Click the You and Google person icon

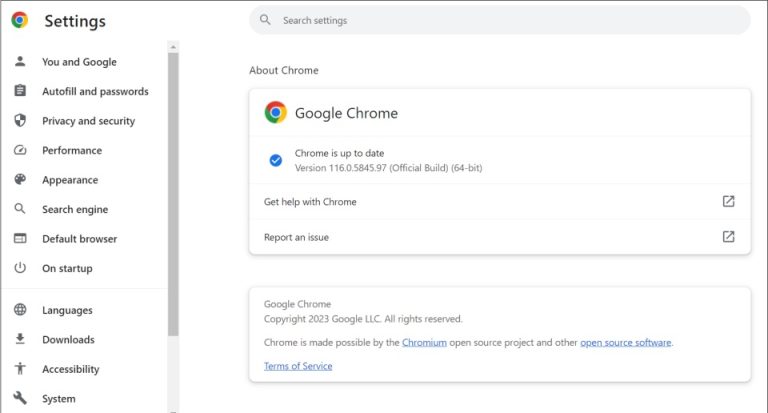click(x=20, y=62)
